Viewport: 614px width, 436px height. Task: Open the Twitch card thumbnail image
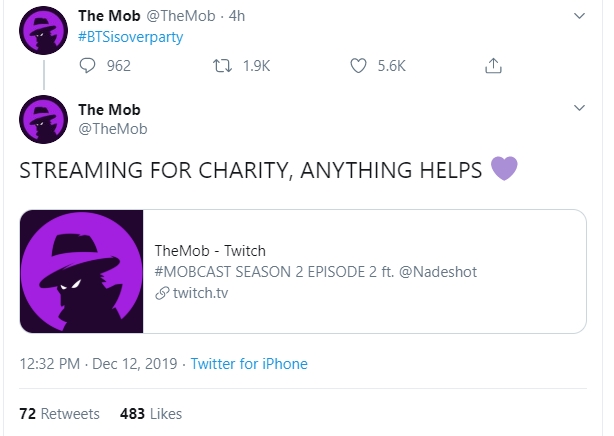(x=83, y=271)
